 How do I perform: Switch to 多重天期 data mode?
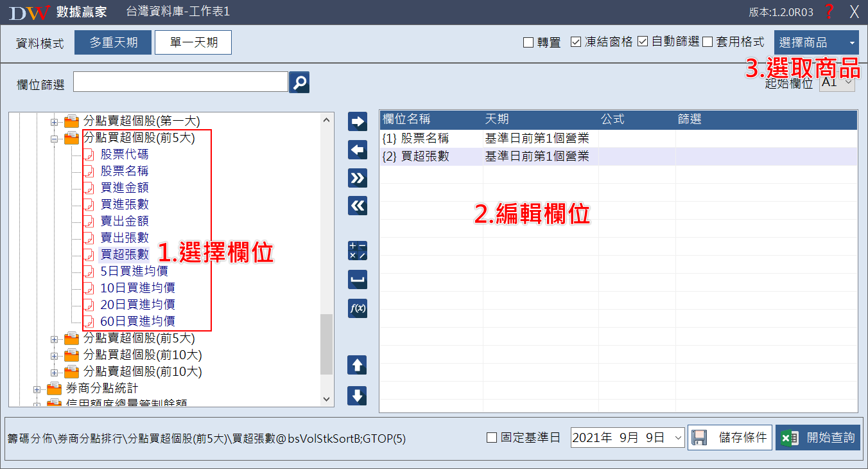(113, 42)
